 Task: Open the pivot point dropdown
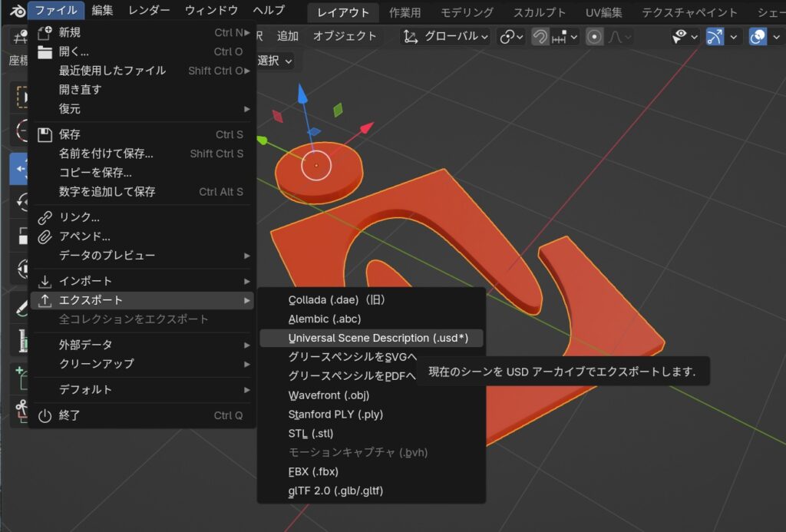coord(511,37)
